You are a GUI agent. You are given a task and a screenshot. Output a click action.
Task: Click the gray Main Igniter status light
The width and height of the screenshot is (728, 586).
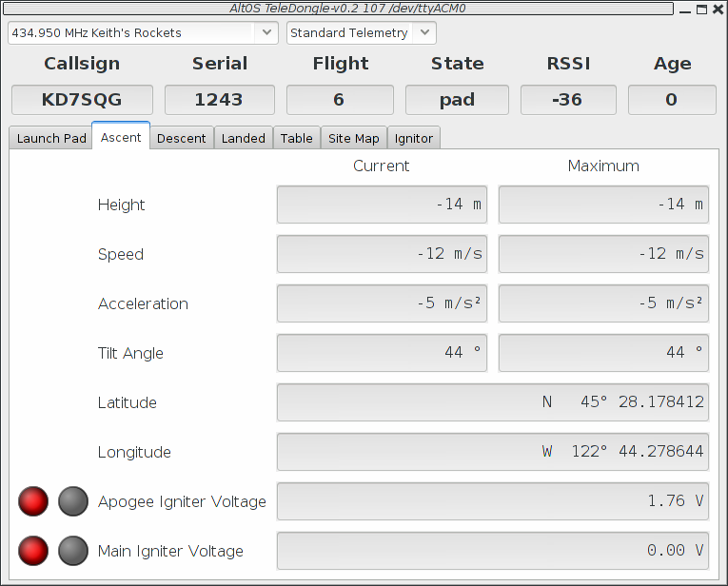click(x=73, y=551)
